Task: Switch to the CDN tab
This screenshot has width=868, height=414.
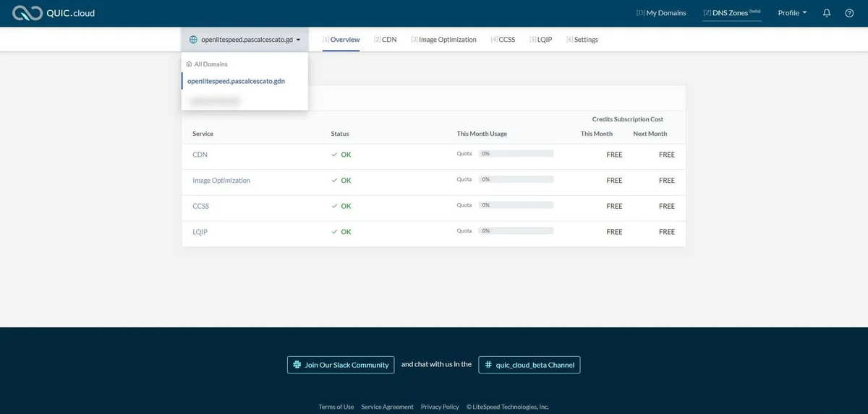Action: 388,40
